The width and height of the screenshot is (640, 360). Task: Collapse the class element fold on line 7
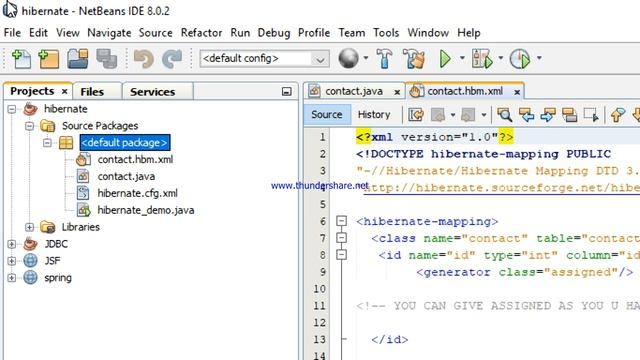click(342, 238)
